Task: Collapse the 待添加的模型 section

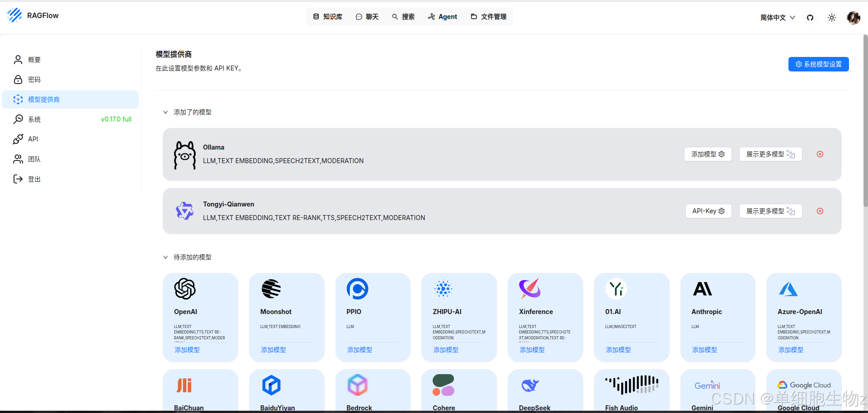Action: pos(165,257)
